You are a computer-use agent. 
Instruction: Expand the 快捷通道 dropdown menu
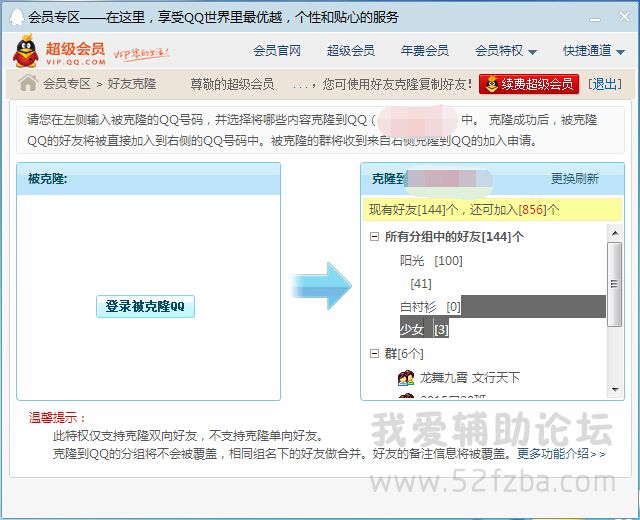(x=594, y=51)
